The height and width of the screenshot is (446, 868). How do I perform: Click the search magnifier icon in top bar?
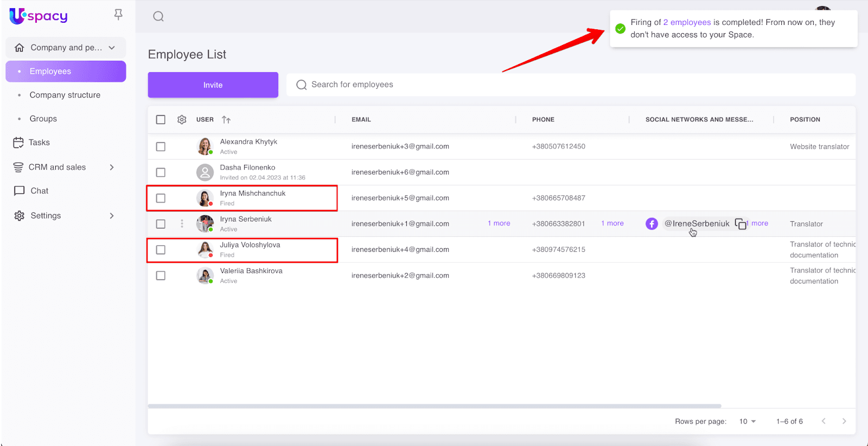pyautogui.click(x=158, y=16)
